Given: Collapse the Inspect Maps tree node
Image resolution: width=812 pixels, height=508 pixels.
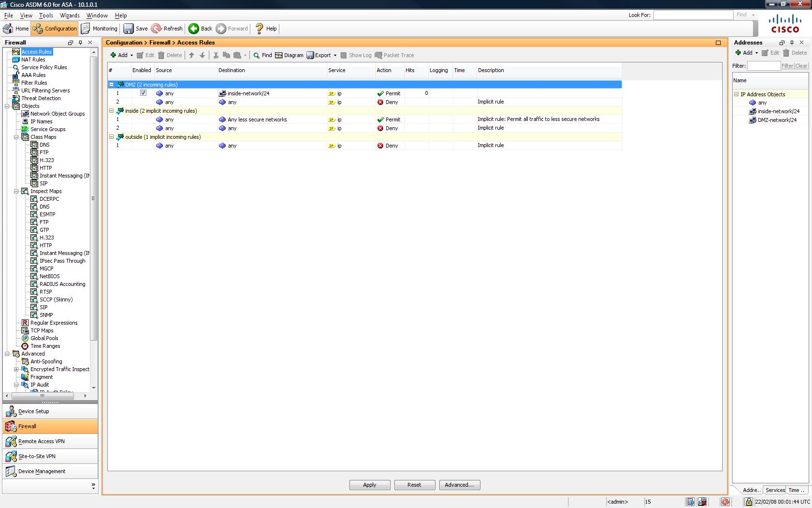Looking at the screenshot, I should click(x=16, y=191).
